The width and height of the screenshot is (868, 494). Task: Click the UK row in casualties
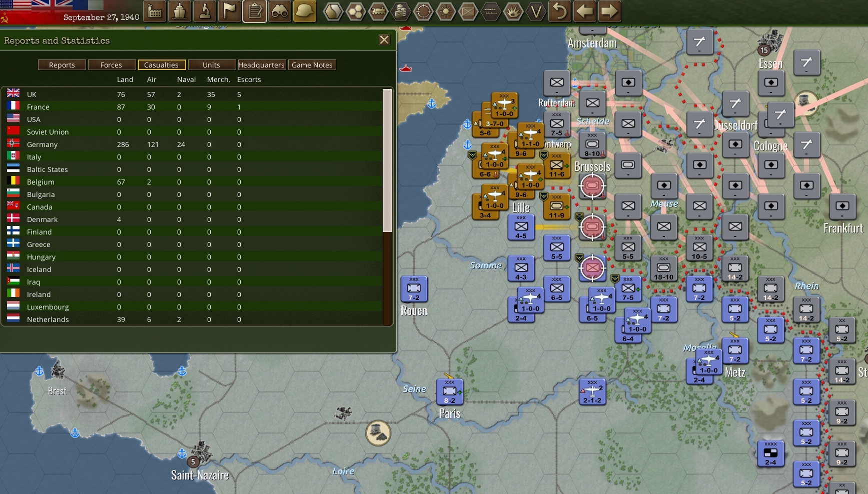[193, 94]
